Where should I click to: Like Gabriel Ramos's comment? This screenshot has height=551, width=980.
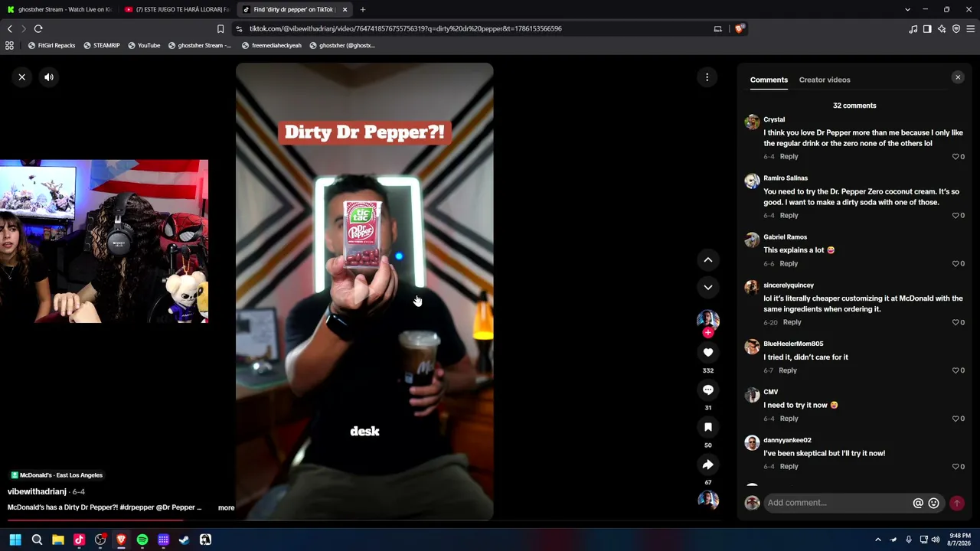[x=956, y=264]
